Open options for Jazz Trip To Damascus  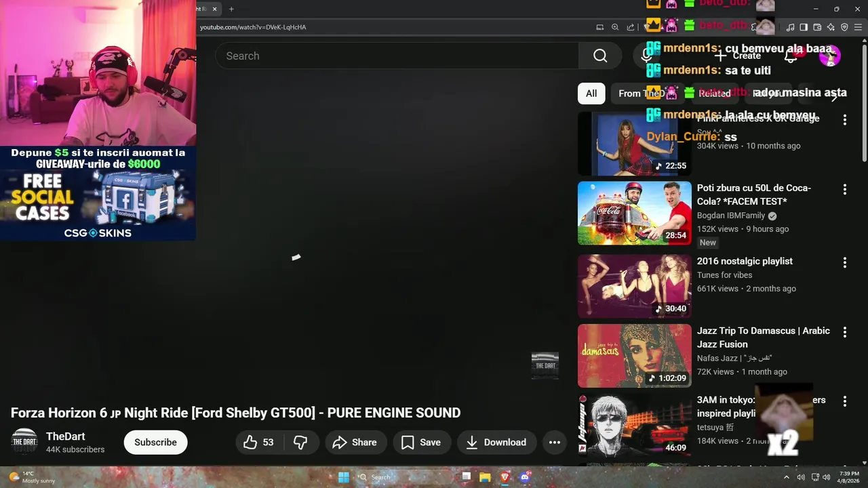(x=844, y=332)
